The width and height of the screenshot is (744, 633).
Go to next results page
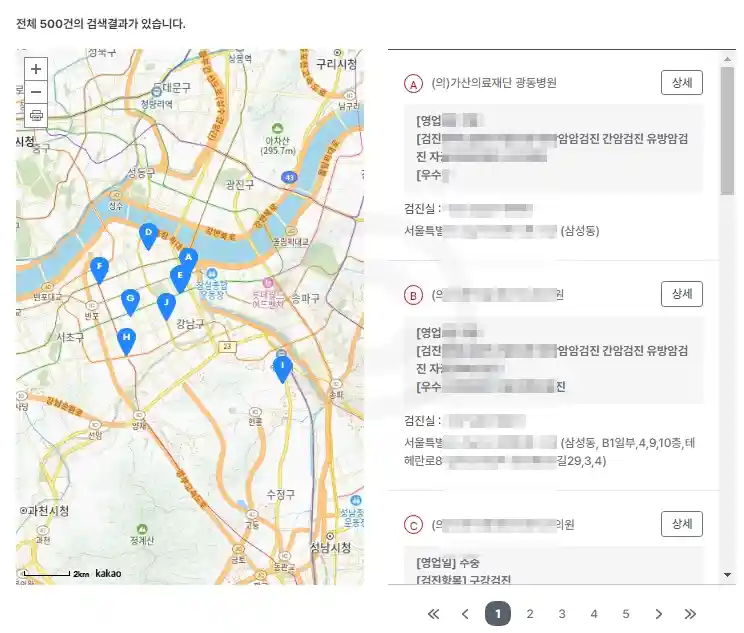click(x=658, y=614)
